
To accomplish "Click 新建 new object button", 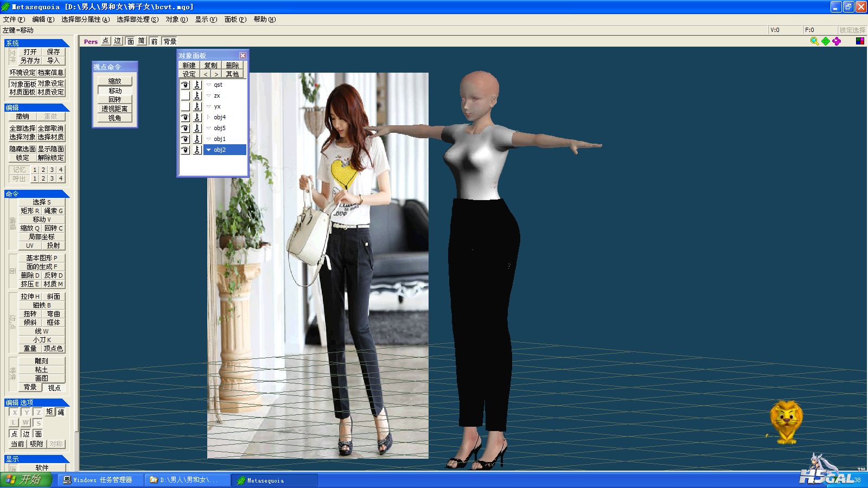I will (189, 66).
